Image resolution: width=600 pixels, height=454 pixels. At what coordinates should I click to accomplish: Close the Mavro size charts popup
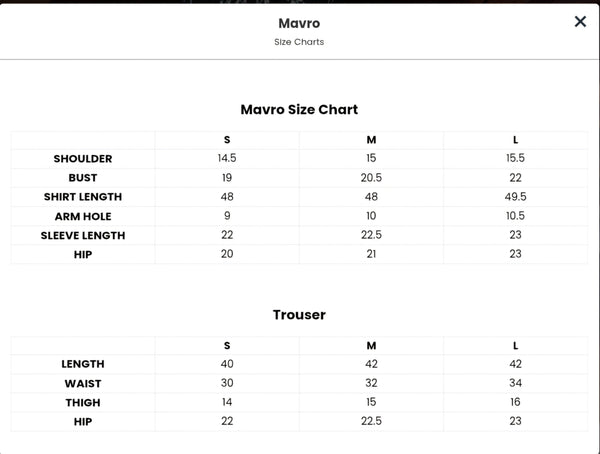point(580,21)
